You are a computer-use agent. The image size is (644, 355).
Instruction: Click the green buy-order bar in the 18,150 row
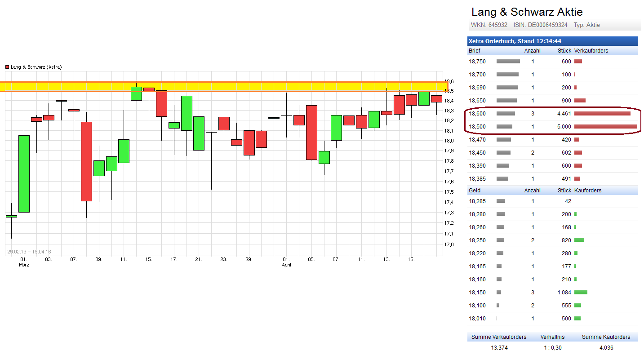(581, 293)
